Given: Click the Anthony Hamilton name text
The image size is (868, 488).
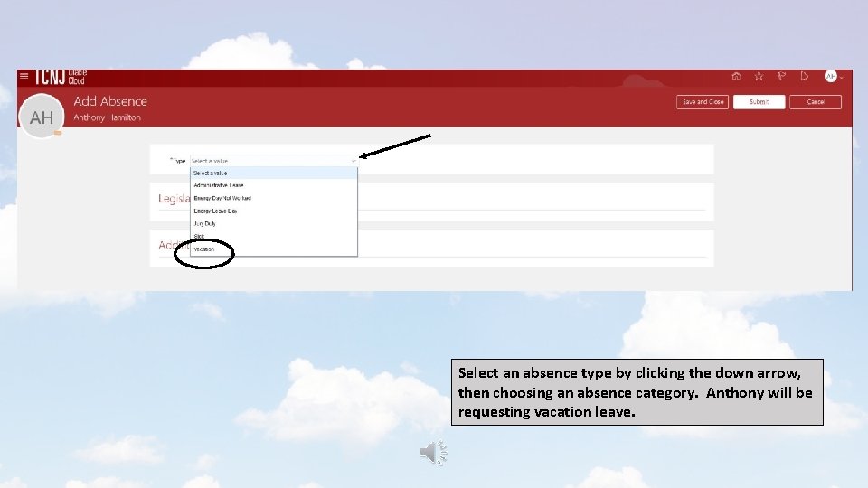Looking at the screenshot, I should click(x=107, y=117).
